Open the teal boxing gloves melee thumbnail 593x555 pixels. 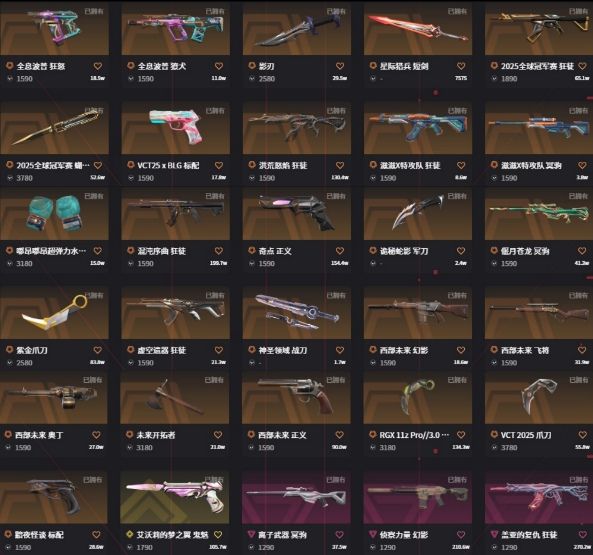click(54, 214)
